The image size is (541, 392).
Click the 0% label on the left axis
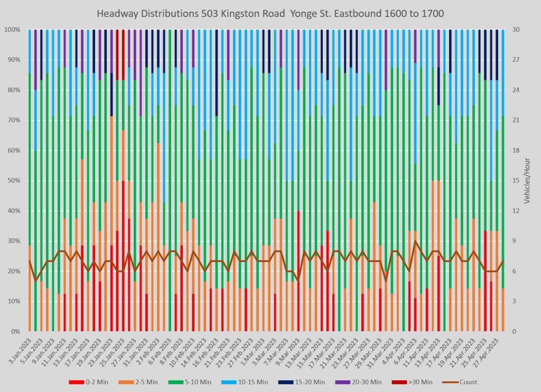tap(15, 332)
